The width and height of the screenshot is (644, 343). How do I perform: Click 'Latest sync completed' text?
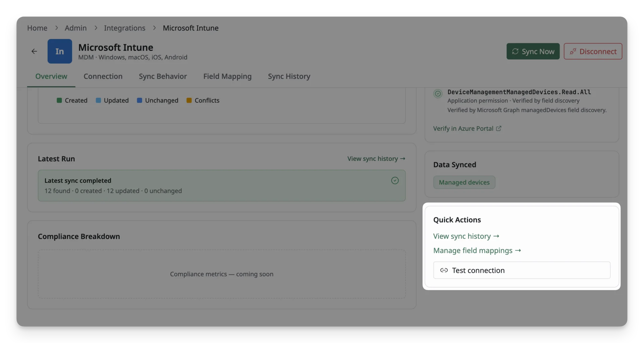[78, 180]
